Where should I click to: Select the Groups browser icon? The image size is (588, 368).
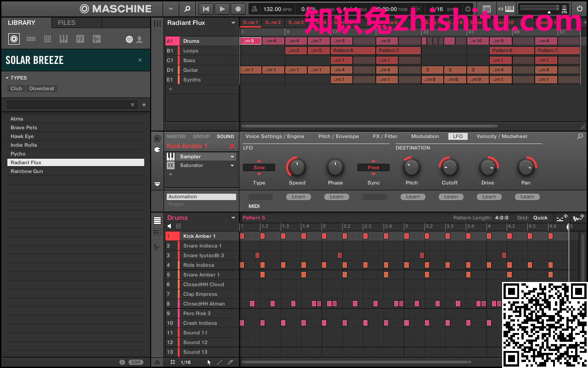click(x=31, y=39)
